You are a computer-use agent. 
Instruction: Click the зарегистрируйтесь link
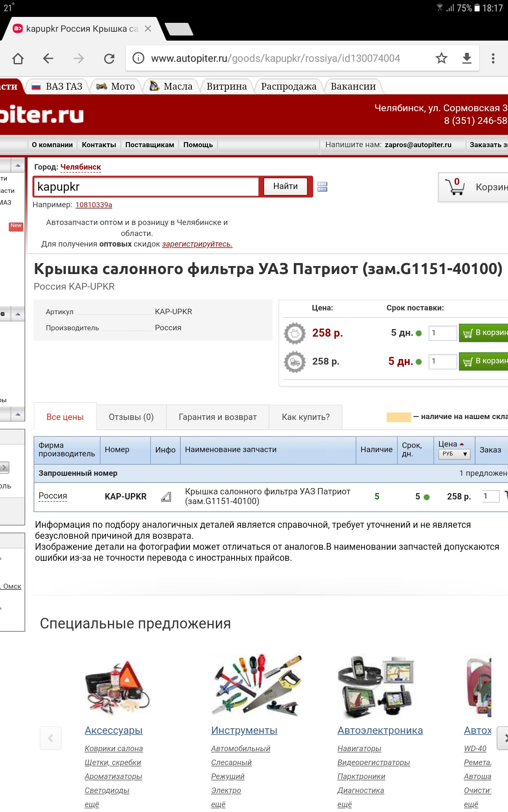point(197,244)
